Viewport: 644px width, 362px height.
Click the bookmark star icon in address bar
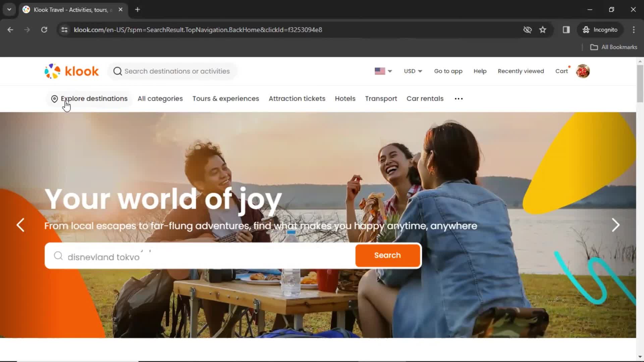coord(542,29)
